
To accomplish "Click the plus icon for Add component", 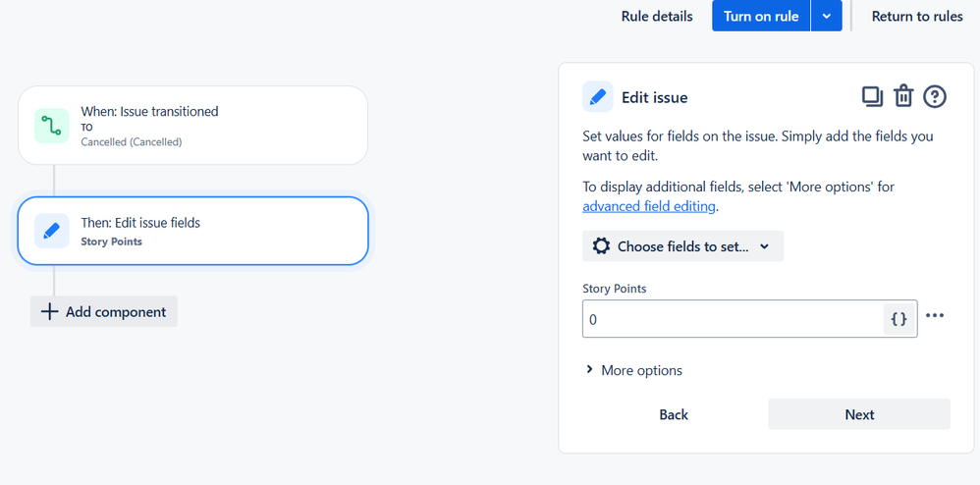I will pyautogui.click(x=49, y=312).
